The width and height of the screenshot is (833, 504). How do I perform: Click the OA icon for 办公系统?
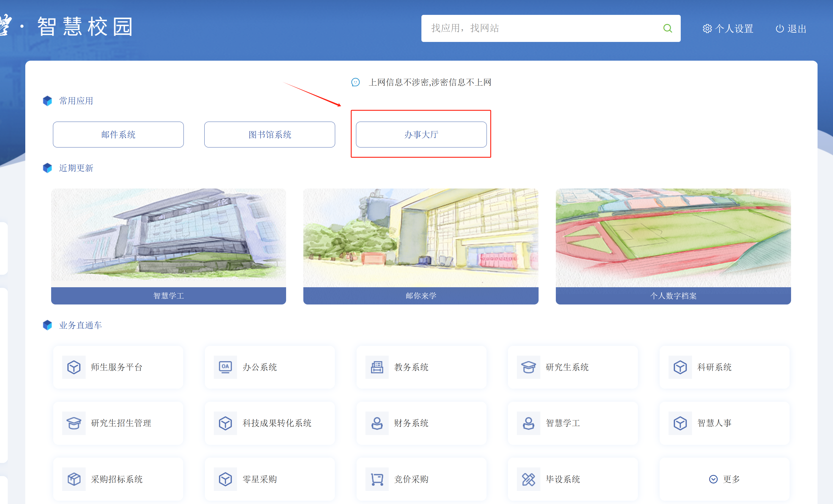click(x=225, y=367)
